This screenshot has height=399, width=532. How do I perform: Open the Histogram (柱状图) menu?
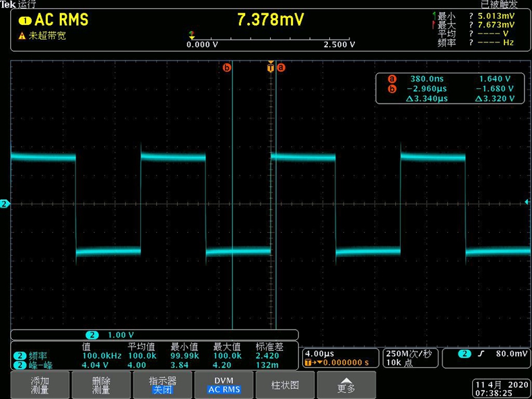point(285,385)
